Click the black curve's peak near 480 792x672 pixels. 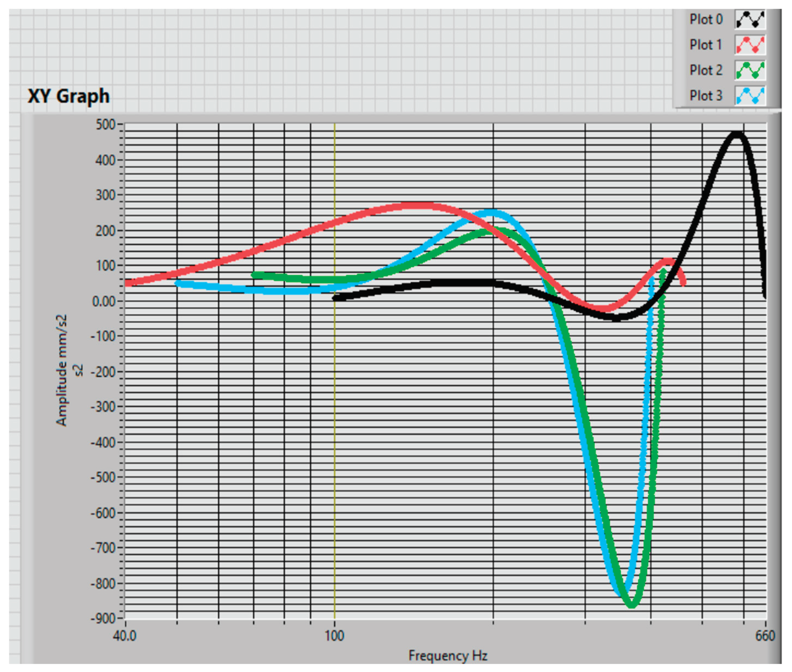click(737, 134)
